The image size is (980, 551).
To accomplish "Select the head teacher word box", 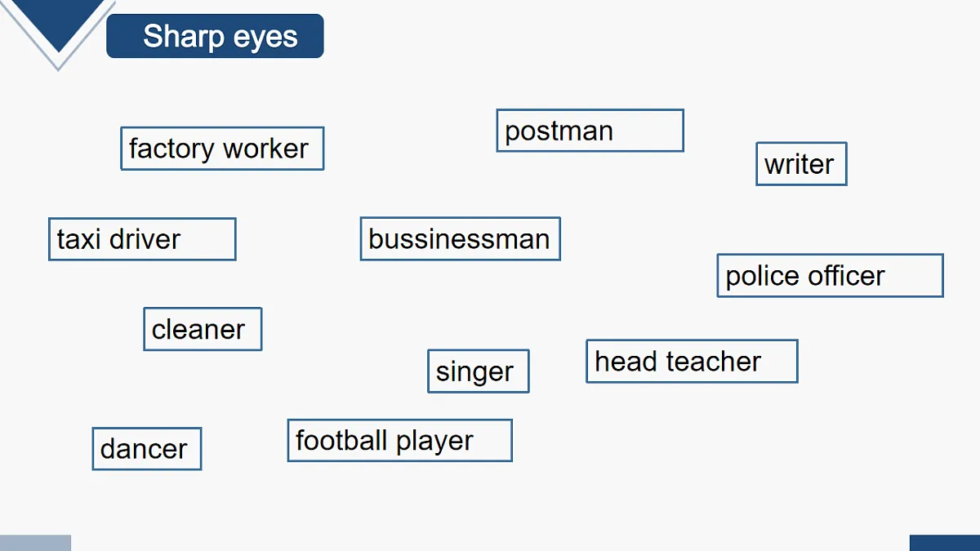I will pyautogui.click(x=692, y=362).
